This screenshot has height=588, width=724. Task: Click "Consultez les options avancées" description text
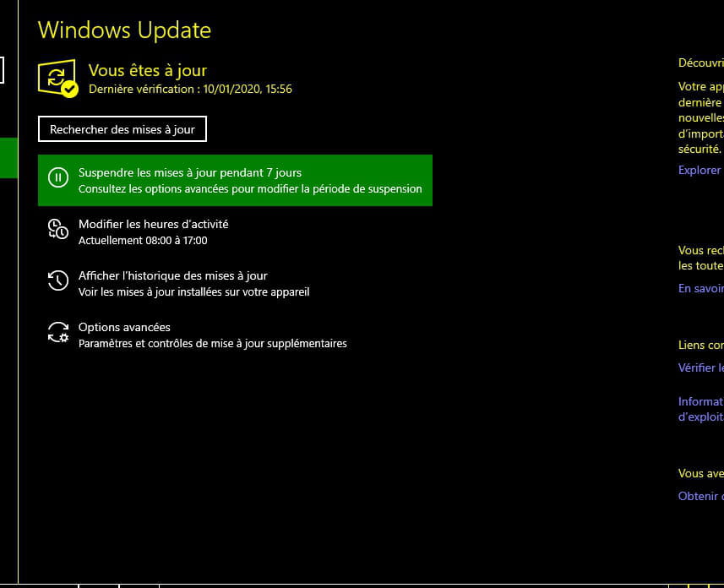point(250,189)
